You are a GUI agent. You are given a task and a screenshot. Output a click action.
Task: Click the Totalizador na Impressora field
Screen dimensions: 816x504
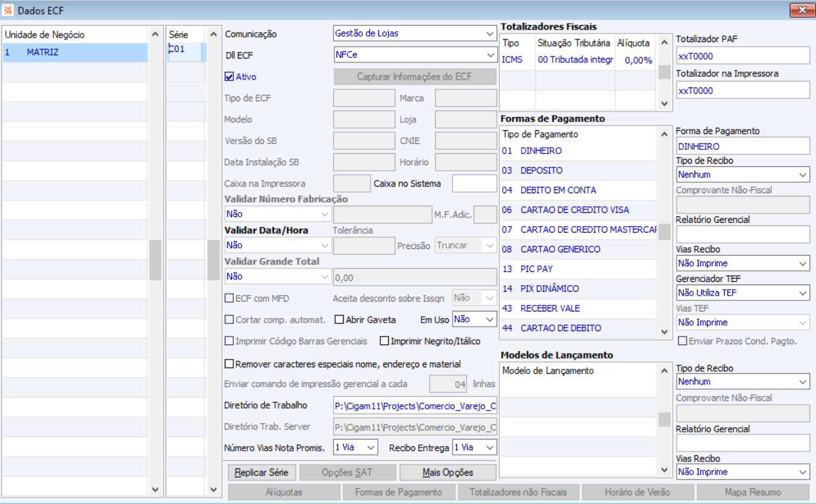(743, 91)
